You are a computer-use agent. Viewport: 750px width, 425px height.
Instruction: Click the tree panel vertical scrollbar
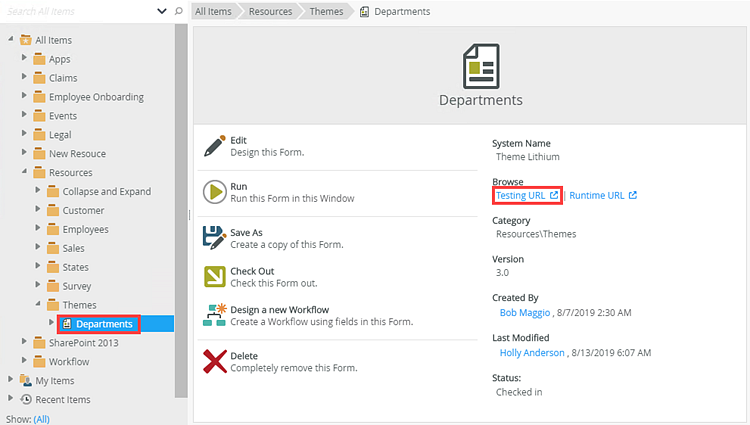click(x=181, y=200)
